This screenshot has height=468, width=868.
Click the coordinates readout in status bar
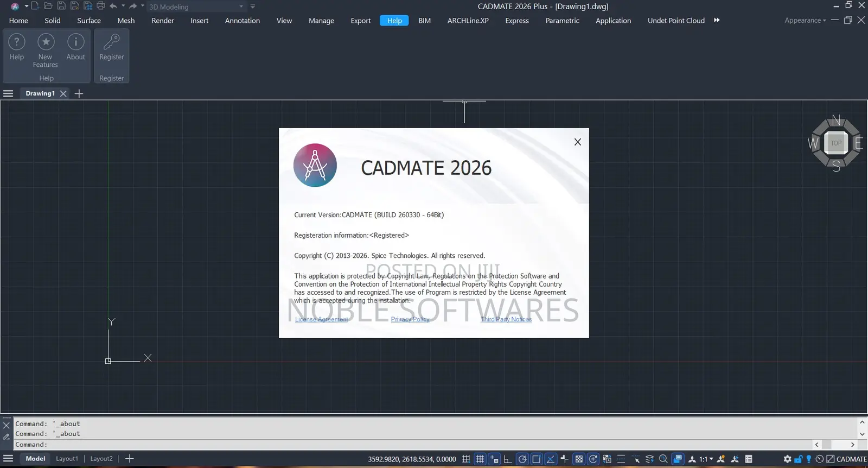pos(412,459)
